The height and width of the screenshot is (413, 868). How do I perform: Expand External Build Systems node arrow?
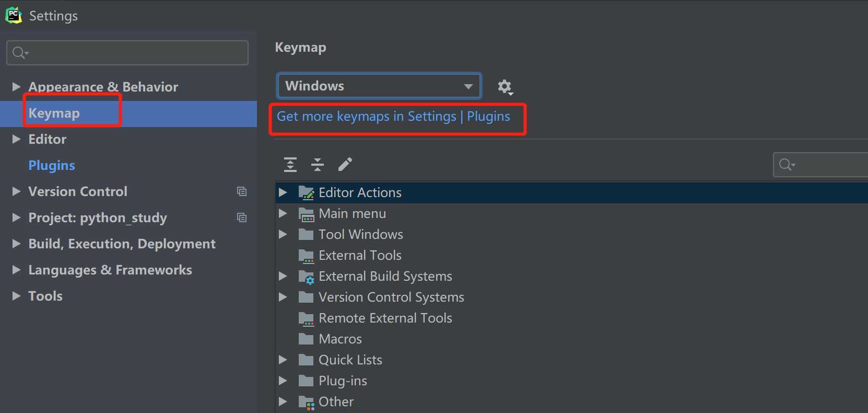[x=283, y=276]
